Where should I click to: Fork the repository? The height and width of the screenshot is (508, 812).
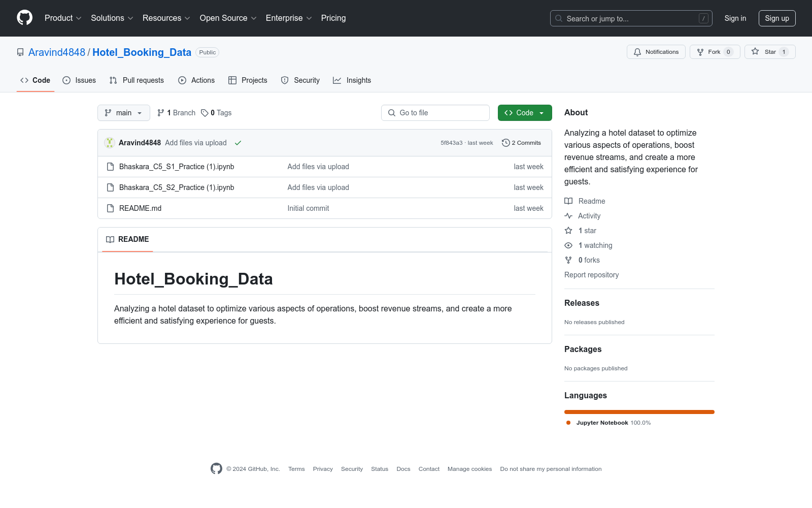click(x=715, y=52)
